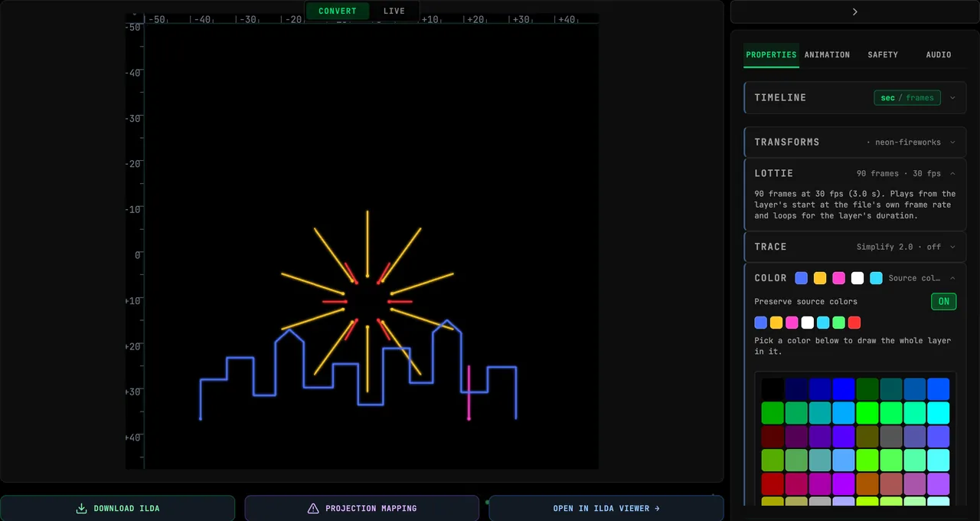This screenshot has height=521, width=980.
Task: Click the 'Source col…' label in COLOR header
Action: [x=914, y=278]
